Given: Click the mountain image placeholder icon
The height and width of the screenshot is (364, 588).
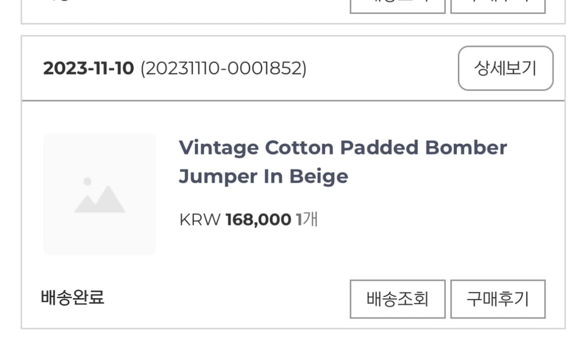Looking at the screenshot, I should click(99, 196).
